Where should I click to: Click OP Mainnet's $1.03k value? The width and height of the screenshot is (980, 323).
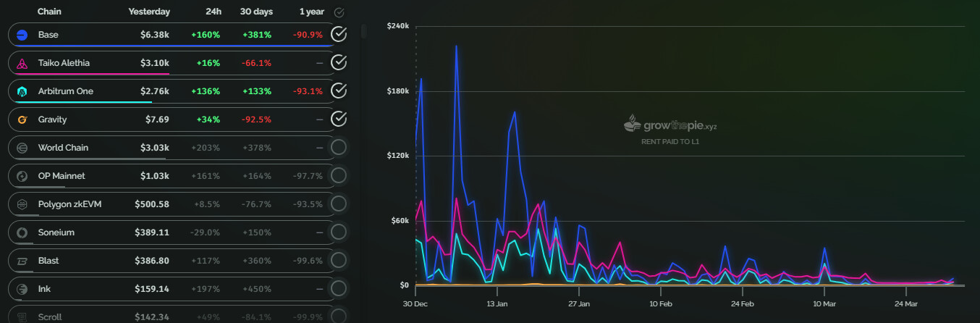[x=155, y=176]
